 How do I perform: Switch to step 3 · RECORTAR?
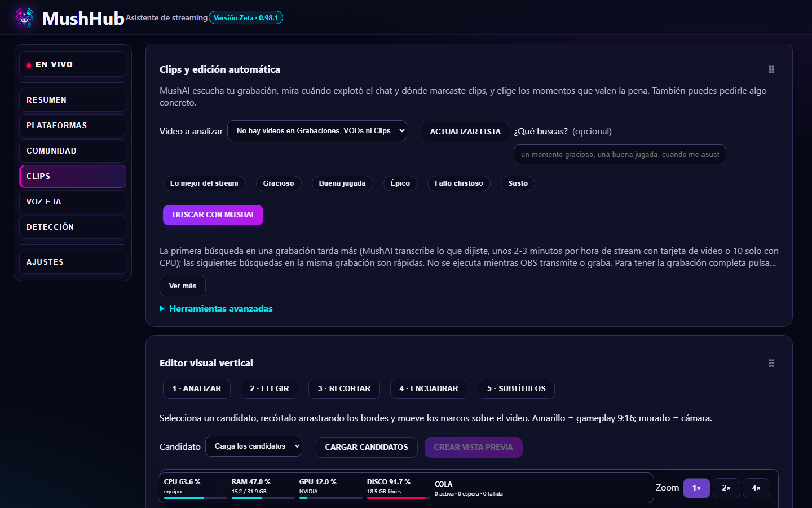click(x=344, y=389)
